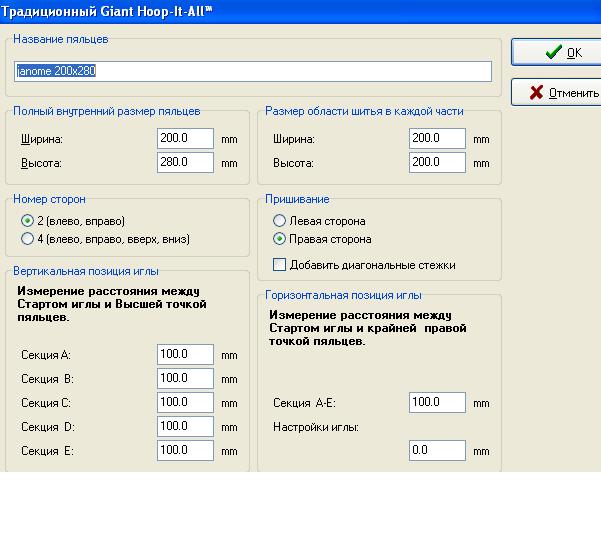601x536 pixels.
Task: Enable 'Добавить диагональные стежки' checkbox
Action: coord(280,265)
